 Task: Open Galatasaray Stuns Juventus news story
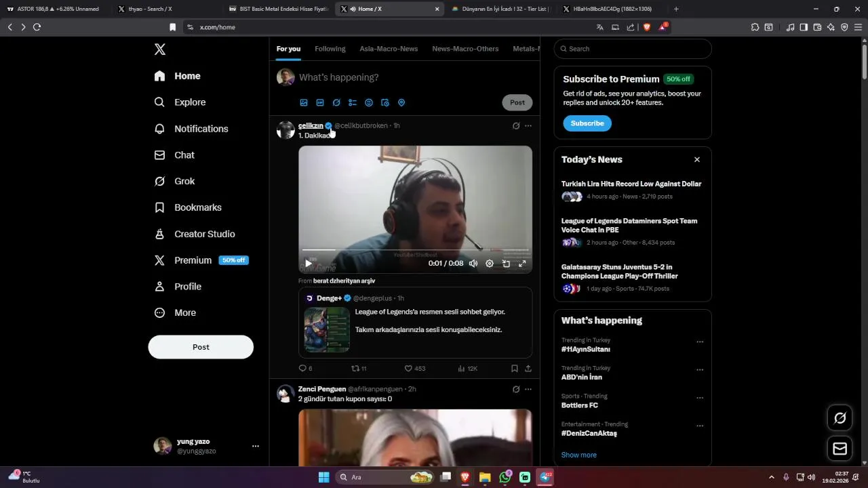click(x=620, y=272)
